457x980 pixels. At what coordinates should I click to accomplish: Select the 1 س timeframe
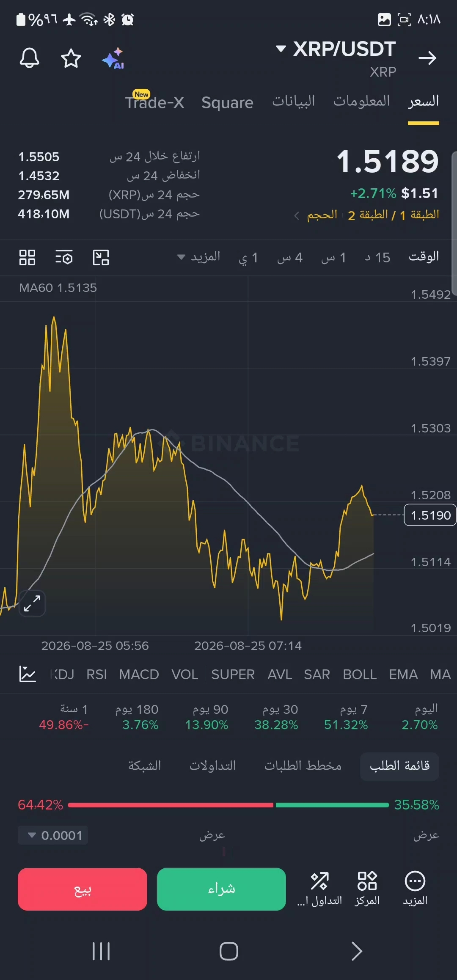[333, 257]
